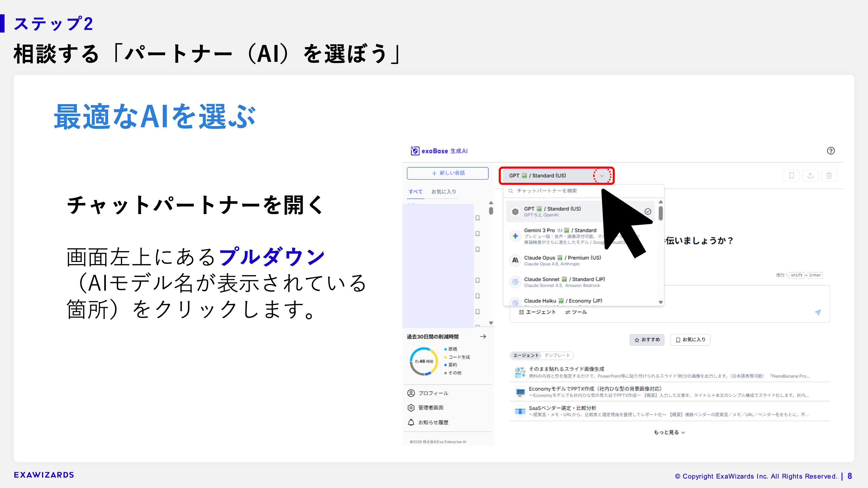Open 管理者画面 via its gear icon

click(x=411, y=408)
